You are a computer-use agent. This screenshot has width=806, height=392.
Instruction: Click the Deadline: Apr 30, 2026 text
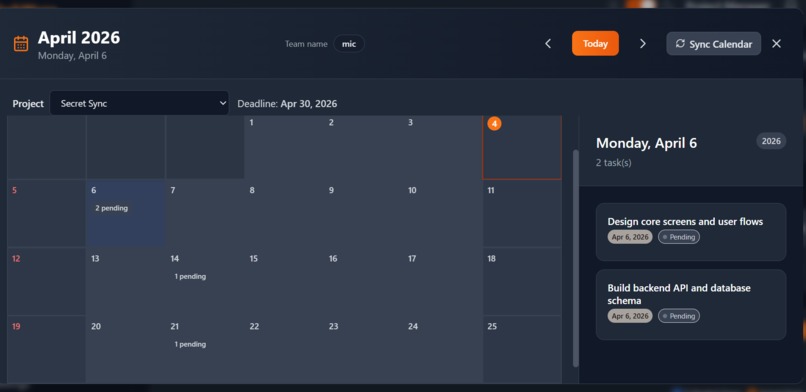[287, 104]
